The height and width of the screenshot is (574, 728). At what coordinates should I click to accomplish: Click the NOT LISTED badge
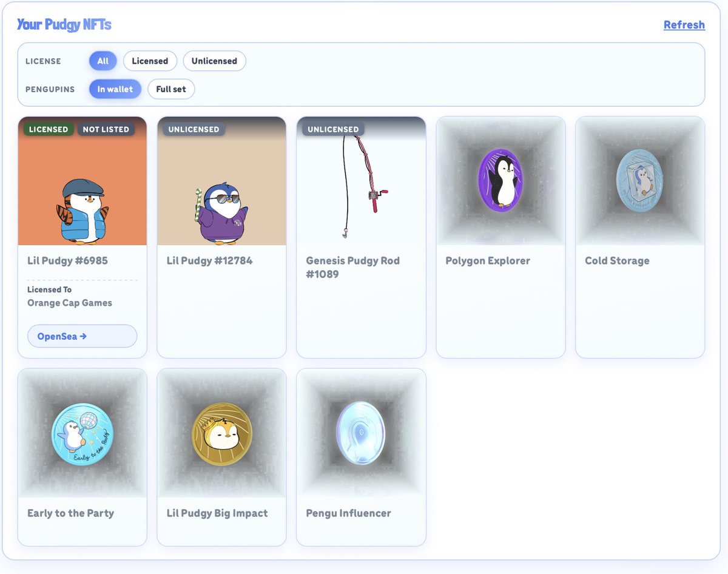coord(106,129)
